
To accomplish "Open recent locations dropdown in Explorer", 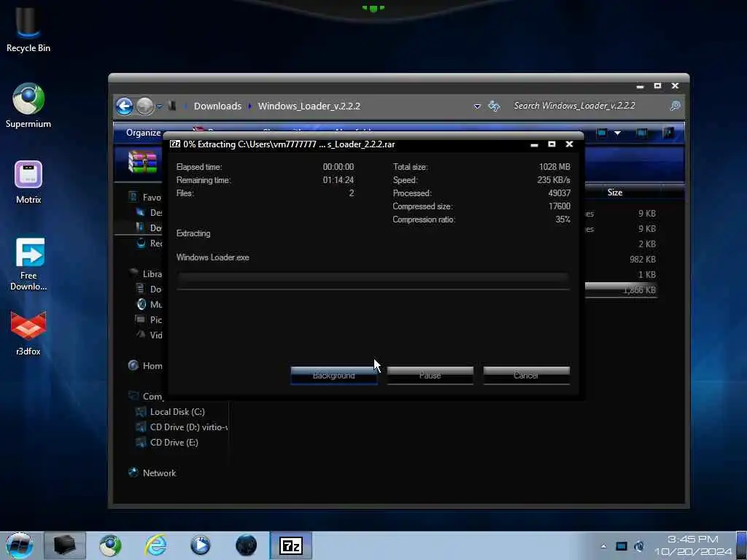I will (159, 106).
